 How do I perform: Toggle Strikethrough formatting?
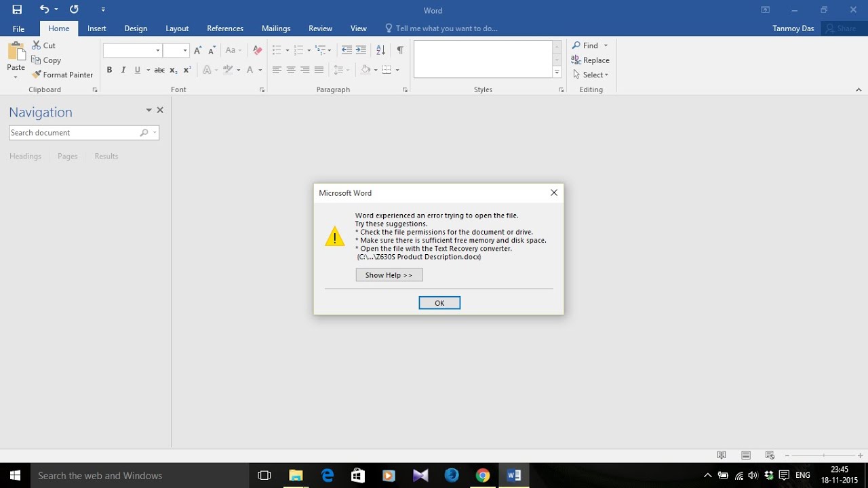tap(159, 70)
